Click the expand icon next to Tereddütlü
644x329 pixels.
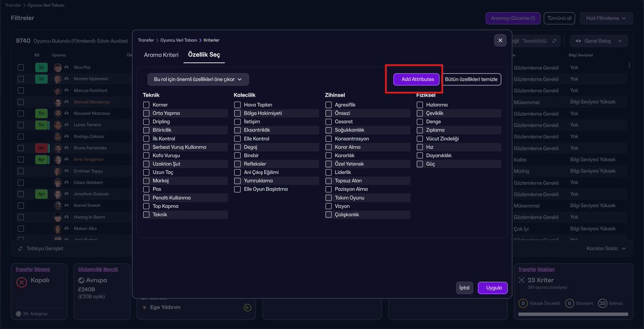(554, 41)
